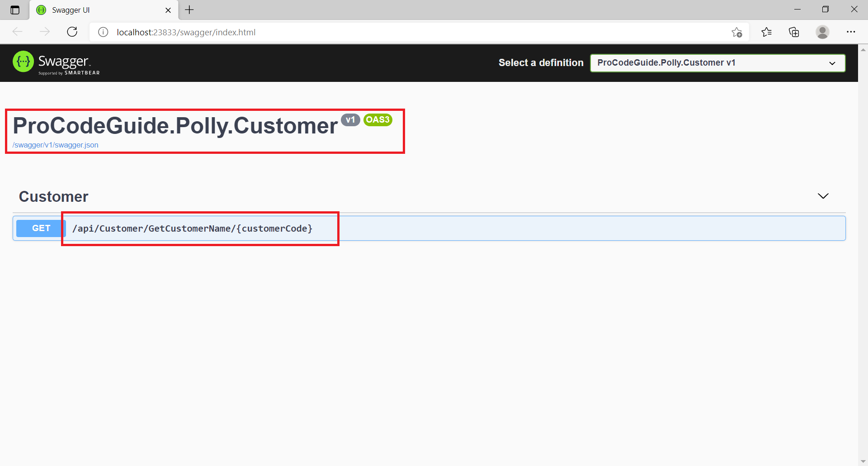This screenshot has width=868, height=466.
Task: Open the browser Collections icon
Action: point(794,32)
